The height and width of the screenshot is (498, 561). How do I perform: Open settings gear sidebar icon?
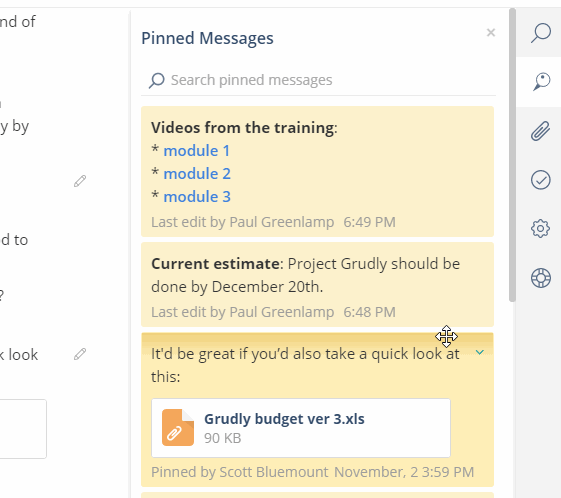click(x=540, y=229)
